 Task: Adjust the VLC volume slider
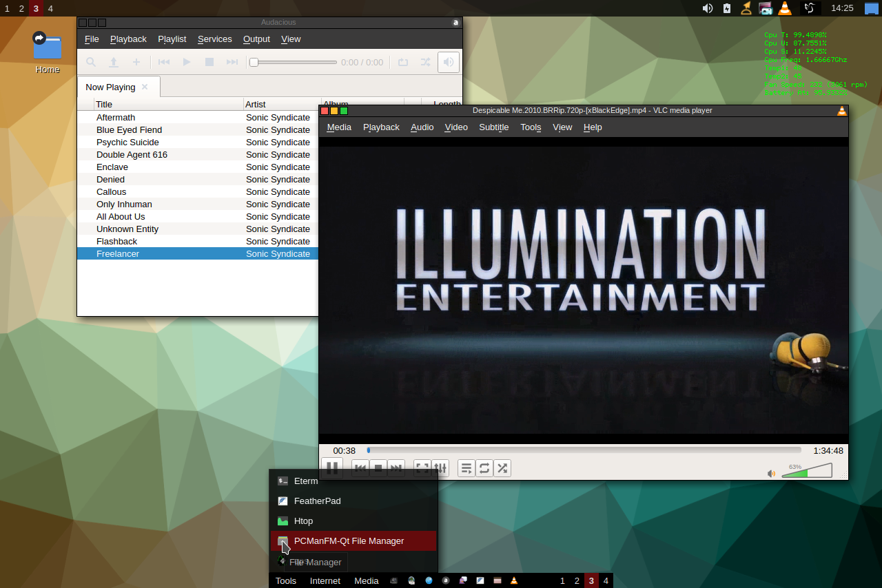click(x=807, y=470)
